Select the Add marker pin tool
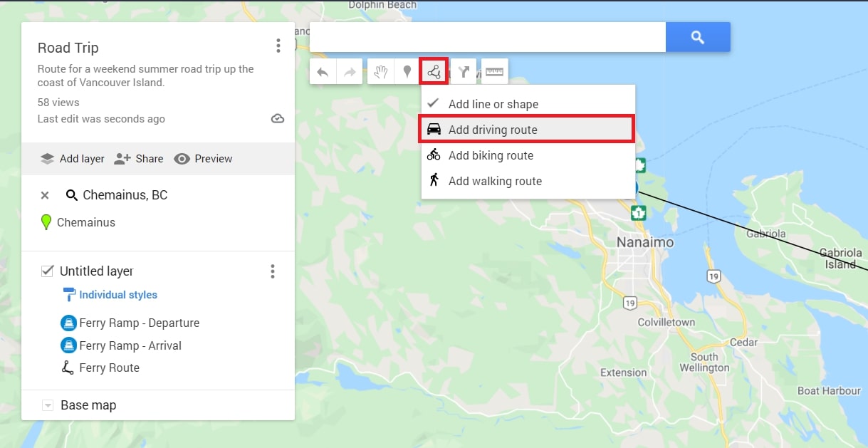 pyautogui.click(x=407, y=71)
